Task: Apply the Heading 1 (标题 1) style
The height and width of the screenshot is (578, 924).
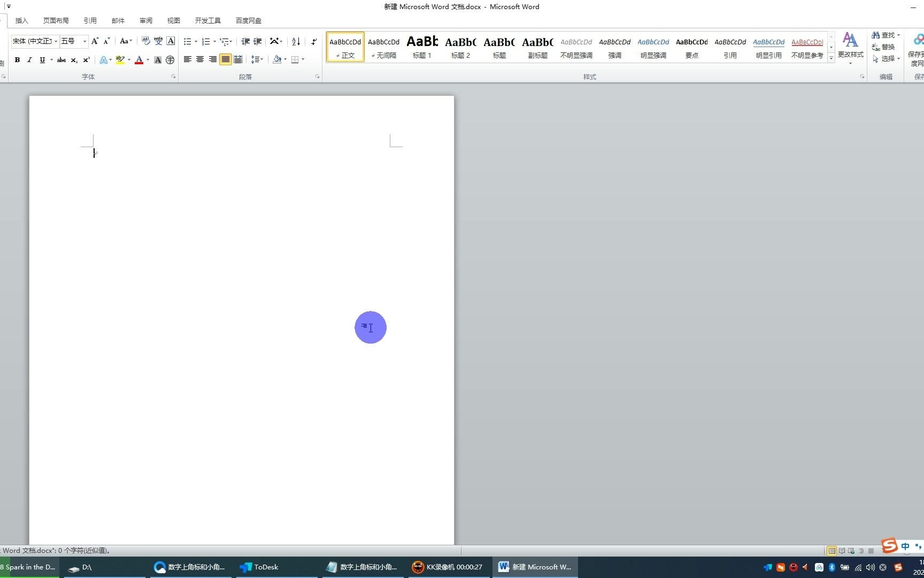Action: (x=422, y=47)
